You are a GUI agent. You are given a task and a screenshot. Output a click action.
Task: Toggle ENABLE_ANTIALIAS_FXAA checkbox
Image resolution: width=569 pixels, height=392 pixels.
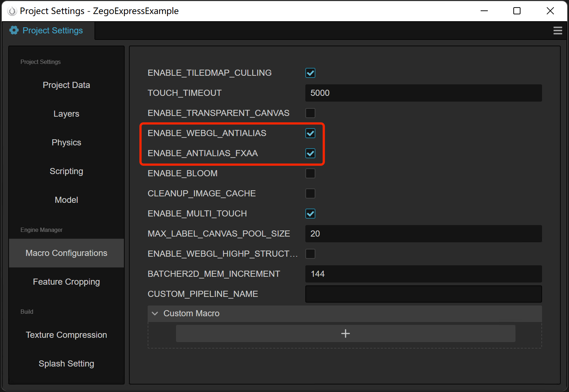click(x=310, y=153)
